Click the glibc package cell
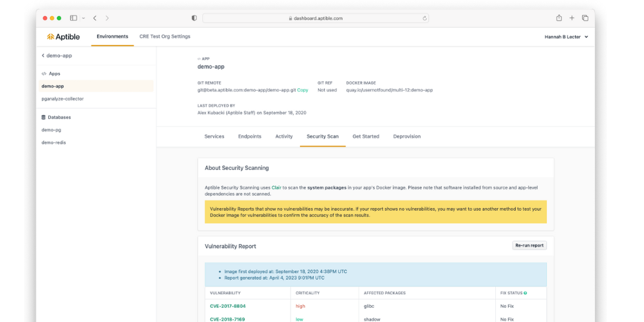The image size is (644, 322). click(x=368, y=307)
